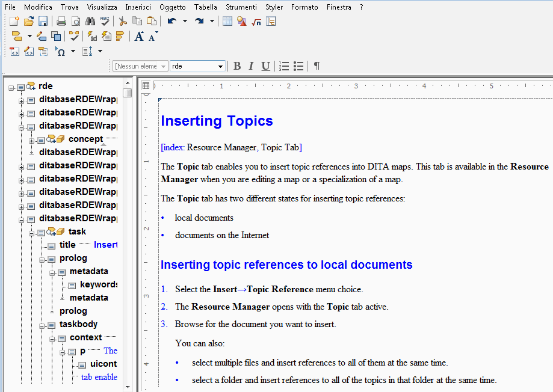553x392 pixels.
Task: Select the uicont tree item
Action: (x=103, y=364)
